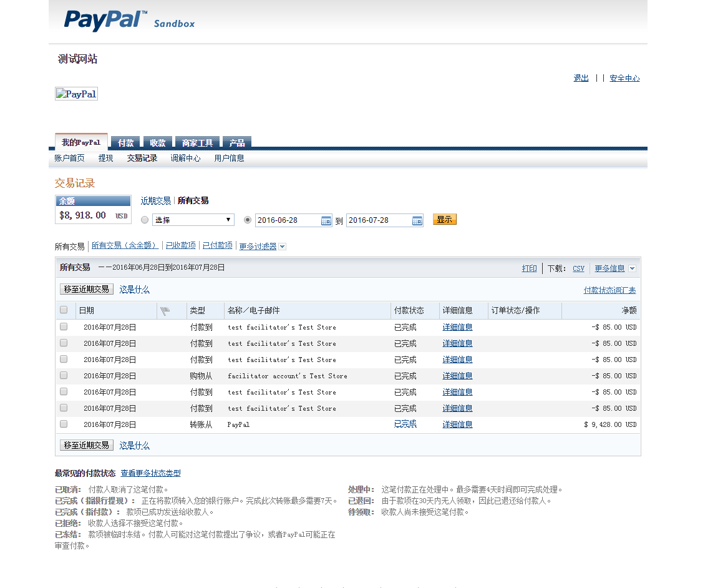Switch to the 我的PayPal tab

tap(81, 142)
